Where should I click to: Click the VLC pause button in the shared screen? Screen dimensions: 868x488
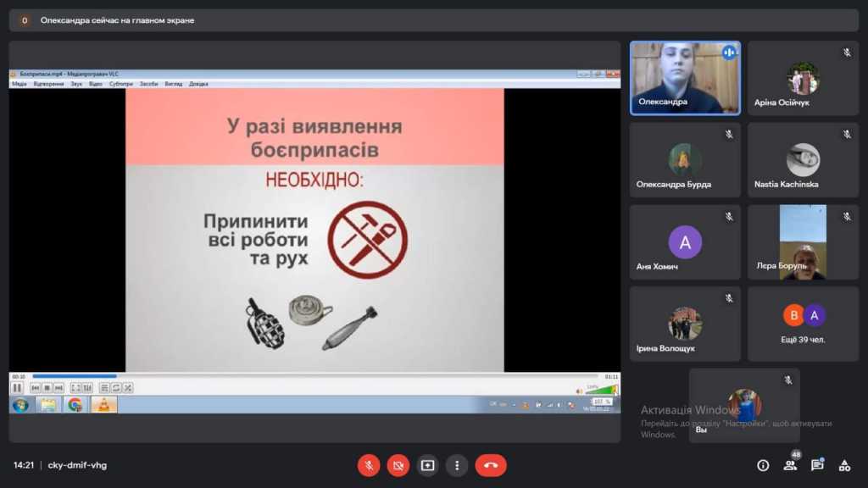click(x=17, y=388)
